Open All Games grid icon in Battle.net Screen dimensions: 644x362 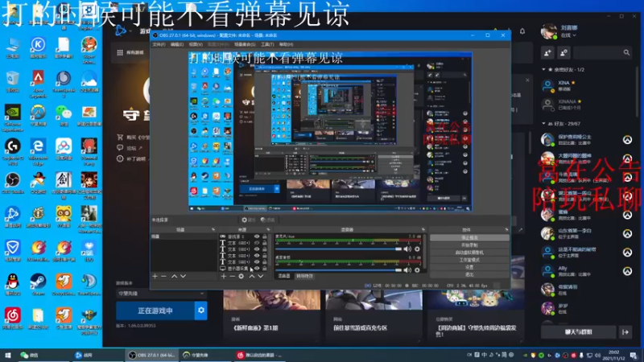point(120,52)
